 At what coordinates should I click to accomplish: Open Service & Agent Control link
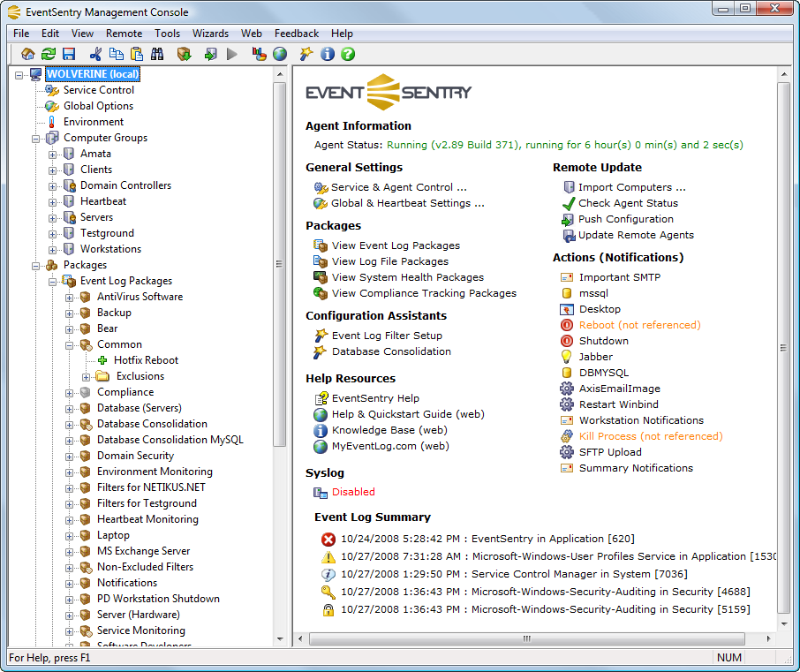399,187
